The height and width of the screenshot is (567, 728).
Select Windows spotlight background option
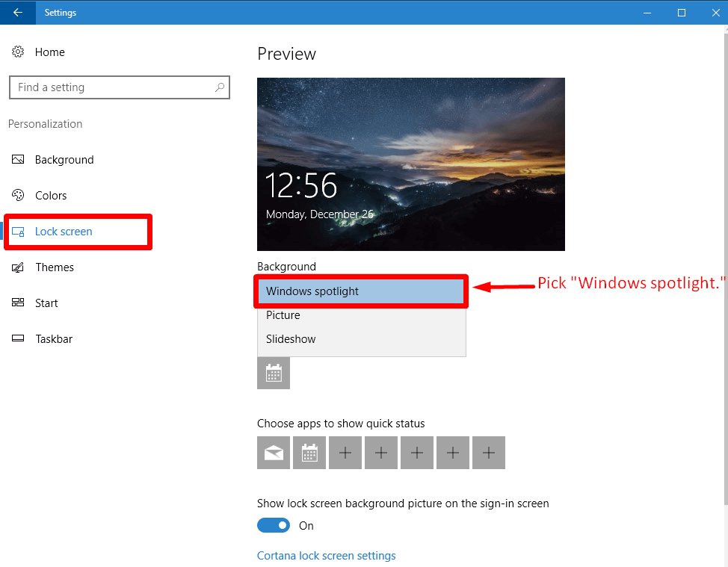(x=361, y=291)
